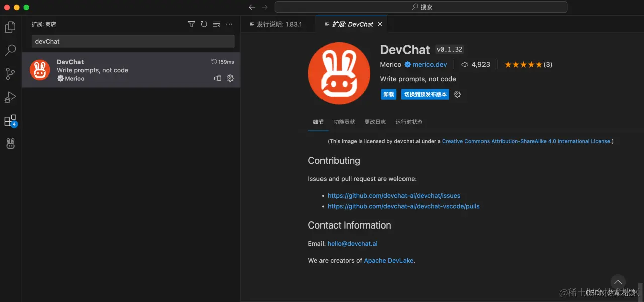Click the hello@devchat.ai email link
Viewport: 644px width, 302px height.
point(353,244)
